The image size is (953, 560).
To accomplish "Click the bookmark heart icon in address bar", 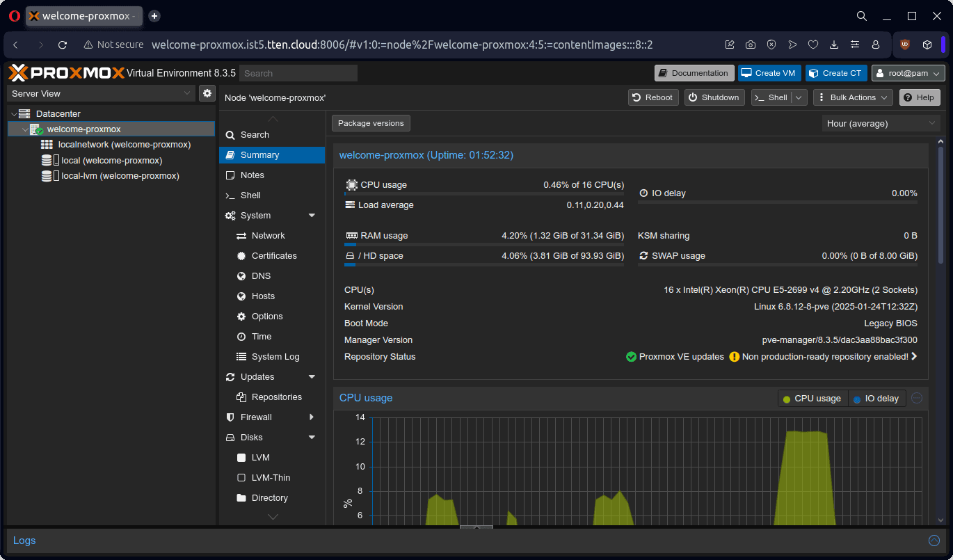I will click(813, 45).
